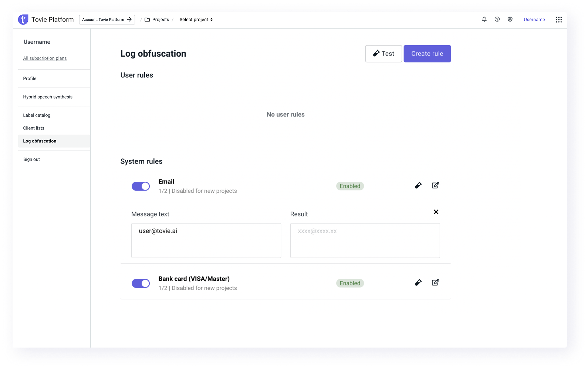Open the apps grid menu icon

pos(559,20)
